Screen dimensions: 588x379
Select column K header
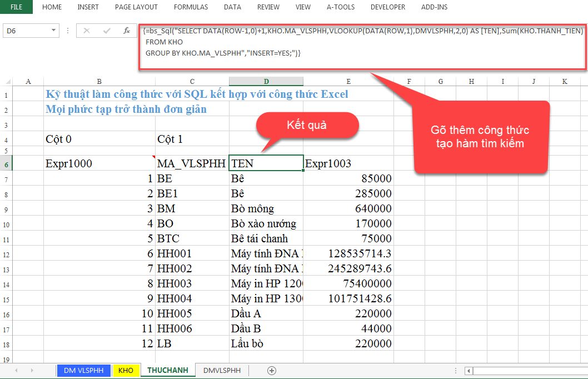(x=565, y=81)
